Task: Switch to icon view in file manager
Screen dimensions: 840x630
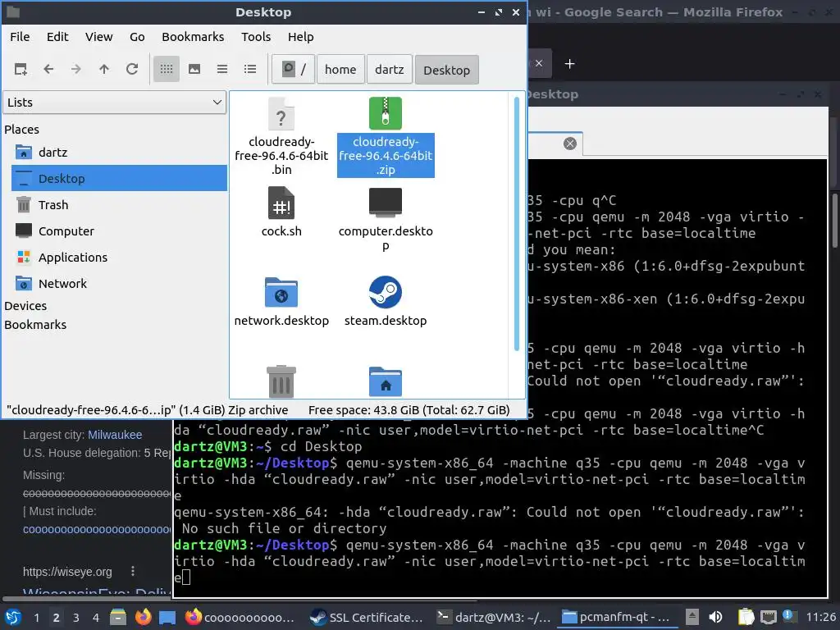Action: pos(167,69)
